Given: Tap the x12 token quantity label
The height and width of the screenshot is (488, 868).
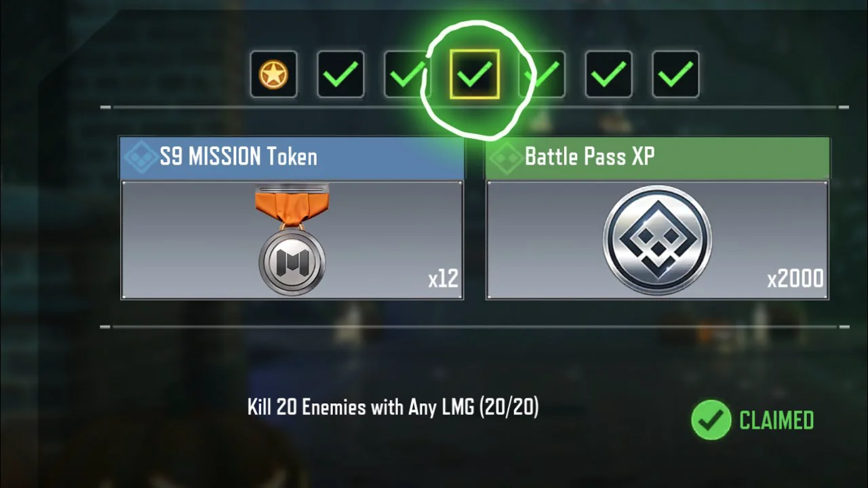Looking at the screenshot, I should click(443, 279).
